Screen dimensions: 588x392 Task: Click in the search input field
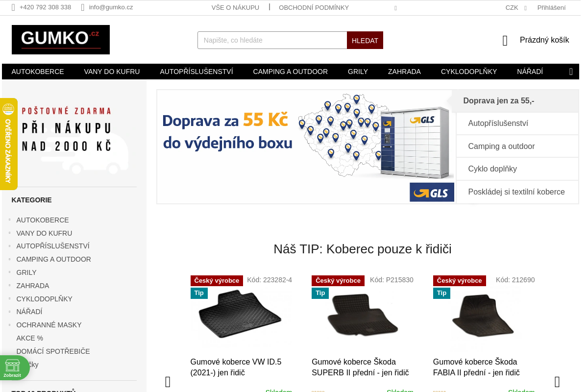pos(272,40)
